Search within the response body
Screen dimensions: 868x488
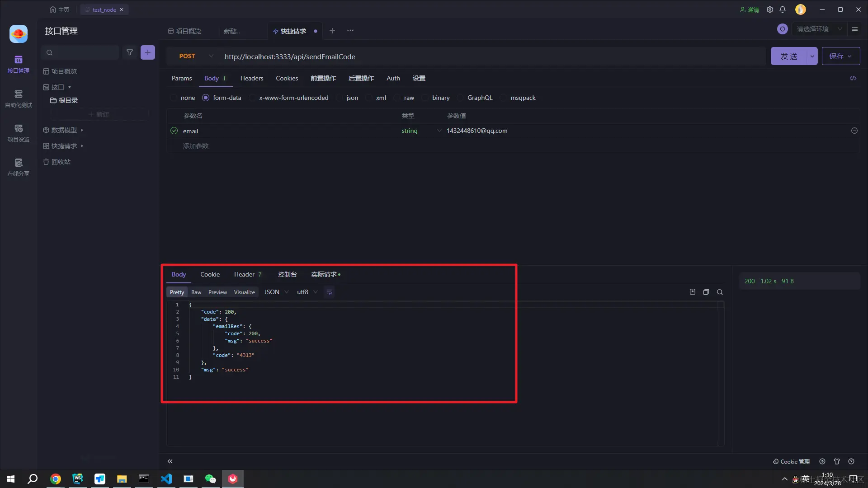click(x=720, y=292)
